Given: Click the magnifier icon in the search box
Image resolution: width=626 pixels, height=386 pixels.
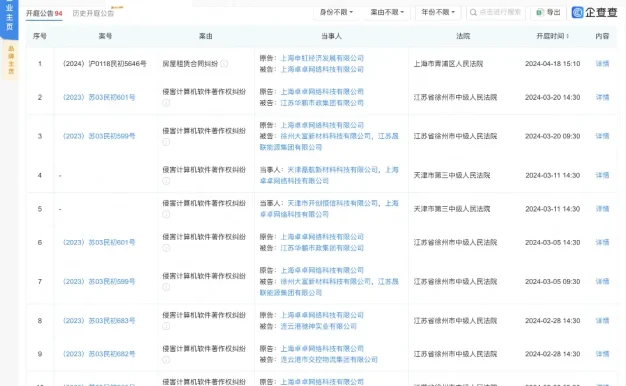Looking at the screenshot, I should [x=473, y=13].
